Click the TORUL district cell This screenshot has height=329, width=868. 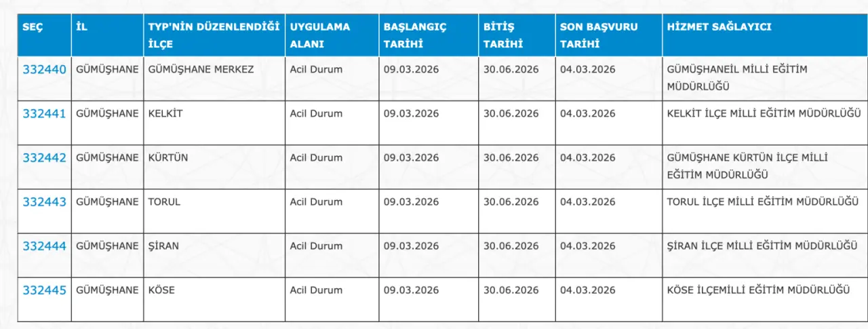[x=164, y=201]
